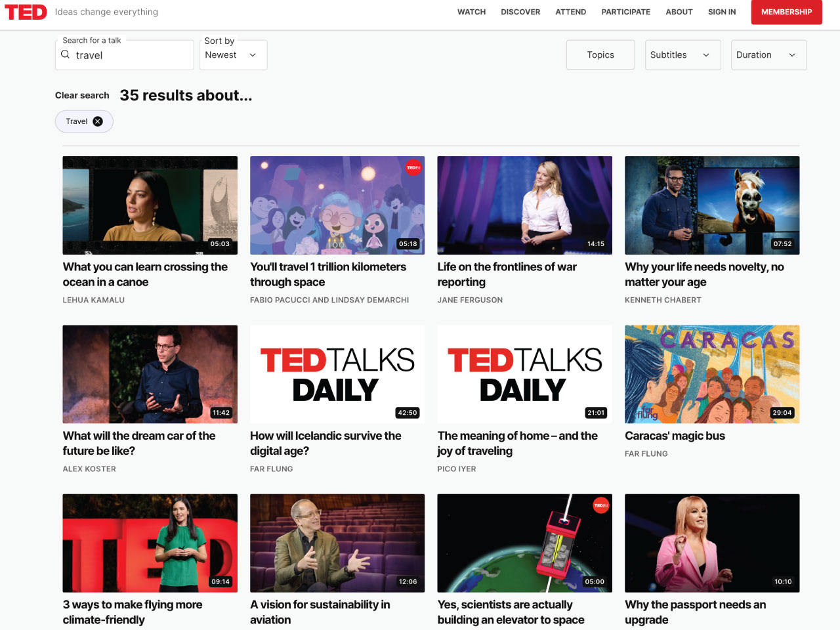Click the TED-Ed badge on the space elevator thumbnail

click(601, 505)
